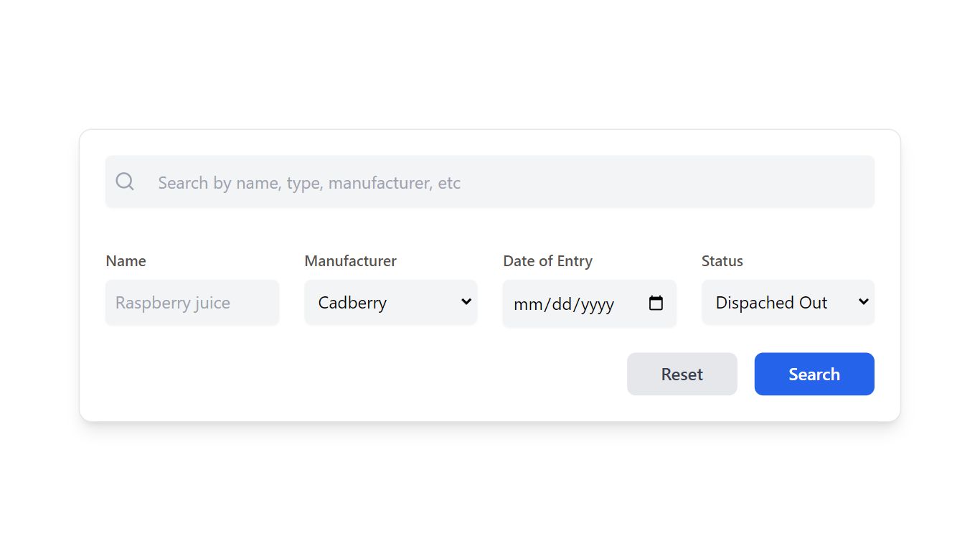The height and width of the screenshot is (551, 980).
Task: Click the Name input with Raspberry juice placeholder
Action: (192, 302)
